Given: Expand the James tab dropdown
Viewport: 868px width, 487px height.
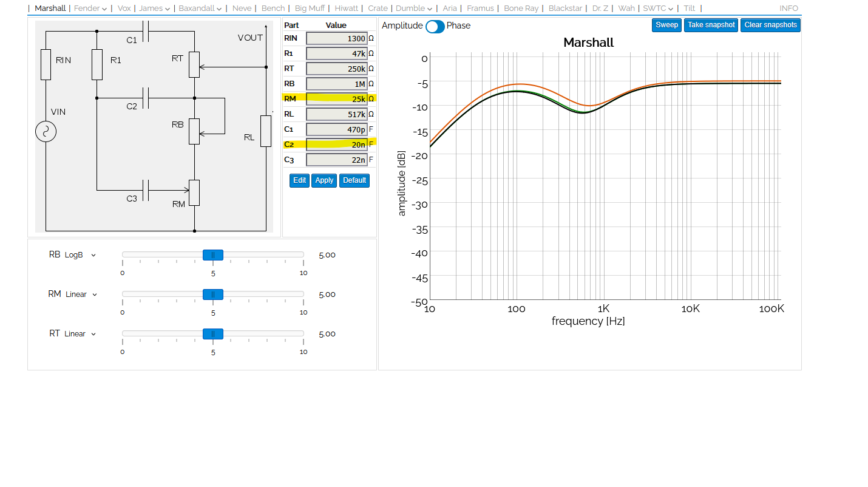Looking at the screenshot, I should (154, 9).
